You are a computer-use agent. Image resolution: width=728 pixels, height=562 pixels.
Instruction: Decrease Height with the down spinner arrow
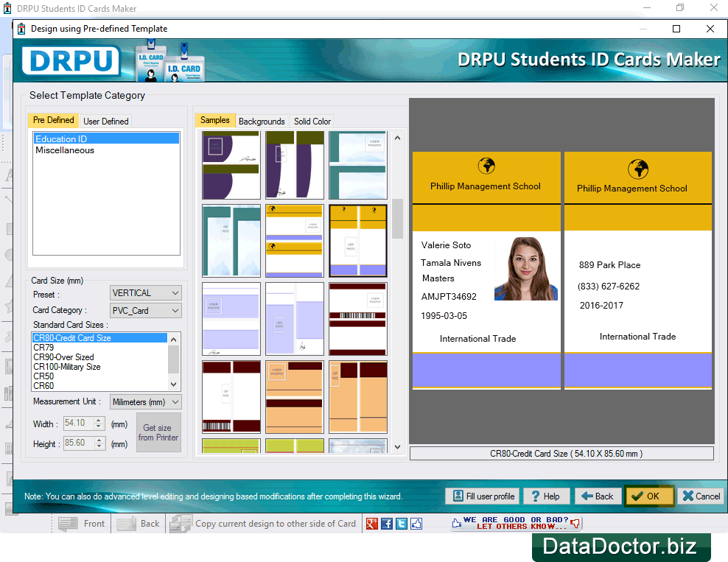(x=99, y=446)
